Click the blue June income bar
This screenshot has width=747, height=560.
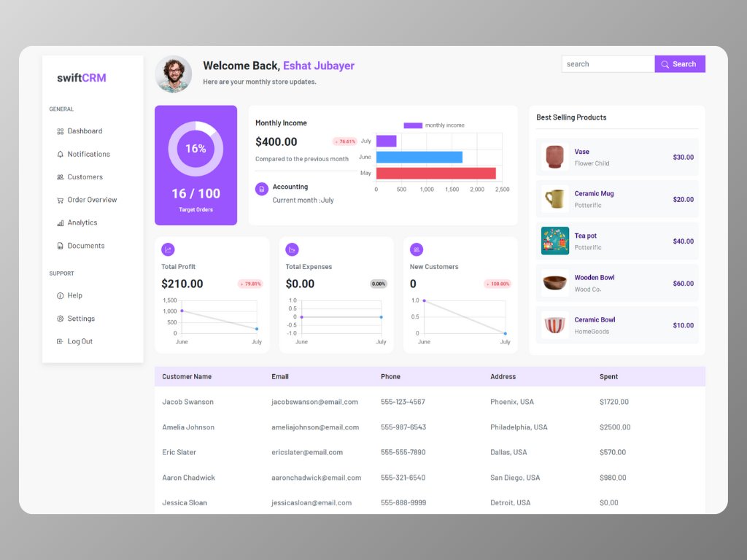(419, 157)
